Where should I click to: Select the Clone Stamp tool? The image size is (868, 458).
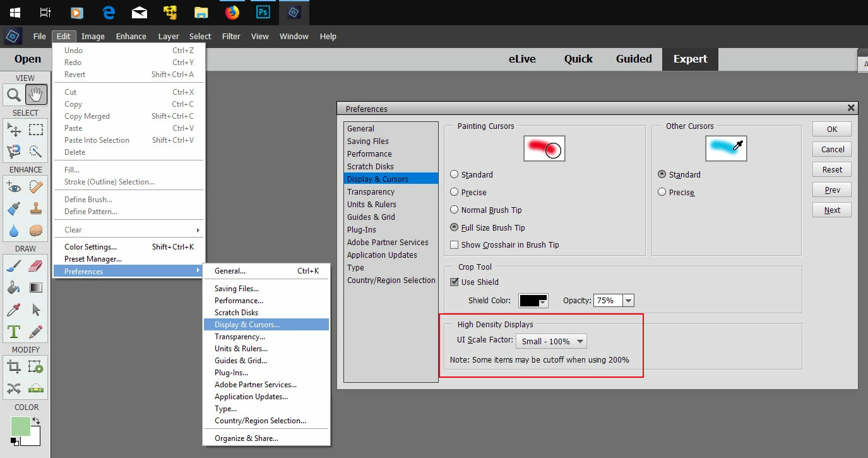36,208
